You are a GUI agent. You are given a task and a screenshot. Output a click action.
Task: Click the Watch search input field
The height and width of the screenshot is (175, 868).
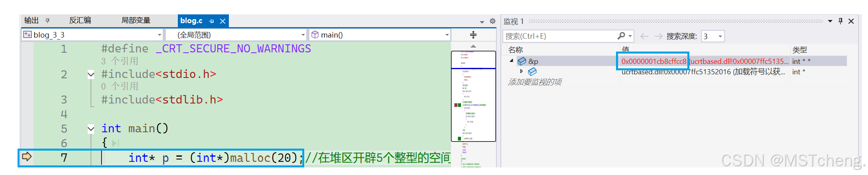(558, 36)
